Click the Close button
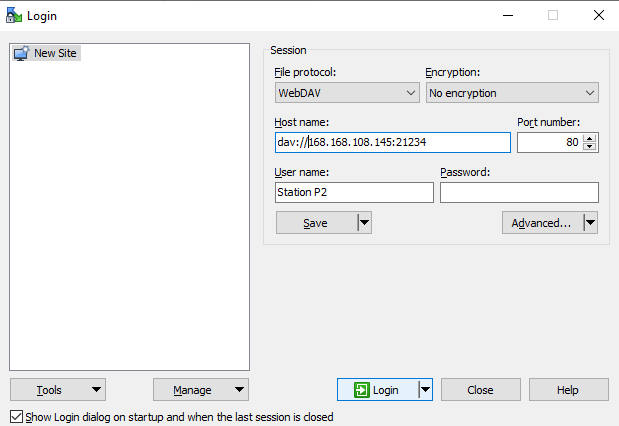 click(x=480, y=390)
